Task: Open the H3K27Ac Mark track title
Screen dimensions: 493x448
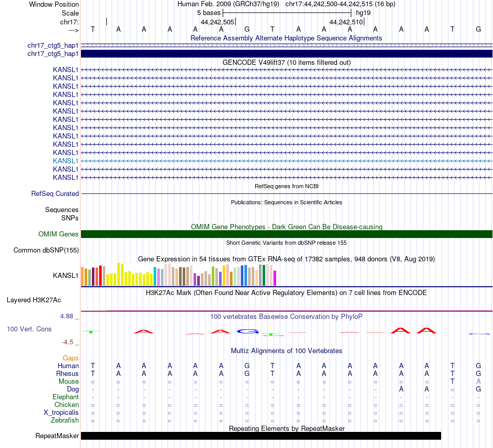Action: (x=286, y=293)
